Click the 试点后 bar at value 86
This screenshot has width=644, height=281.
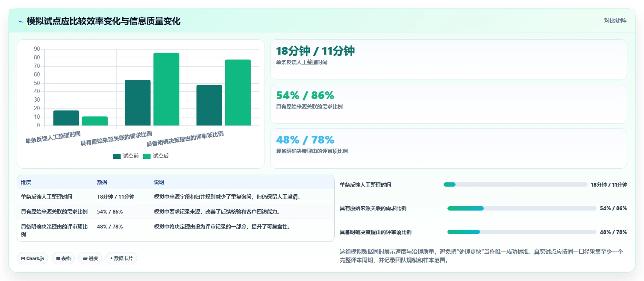pos(166,89)
